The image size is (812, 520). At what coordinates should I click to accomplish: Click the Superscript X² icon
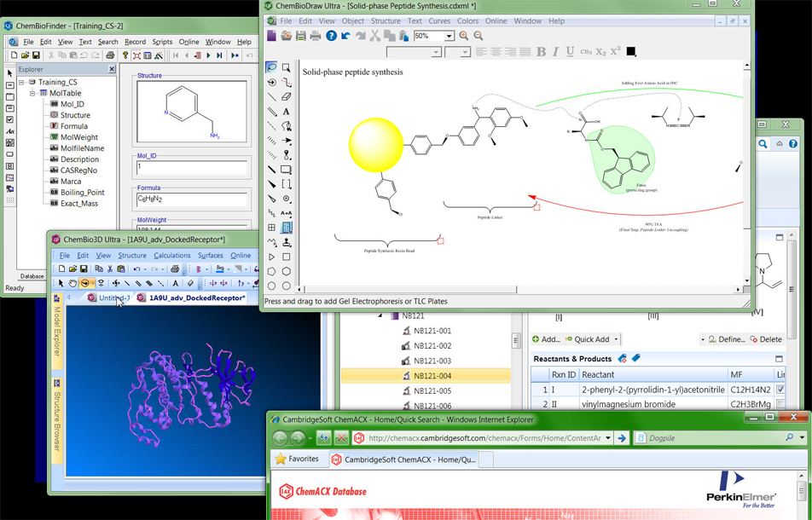[616, 52]
